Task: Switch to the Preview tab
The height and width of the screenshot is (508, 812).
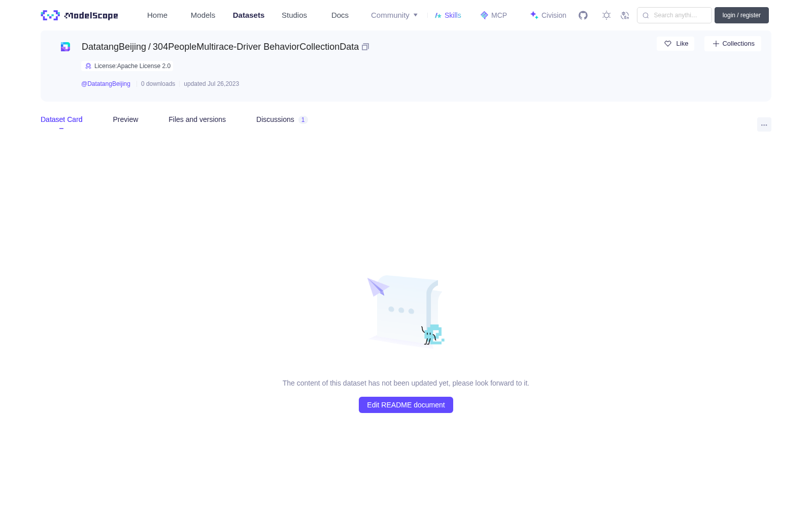Action: click(x=125, y=119)
